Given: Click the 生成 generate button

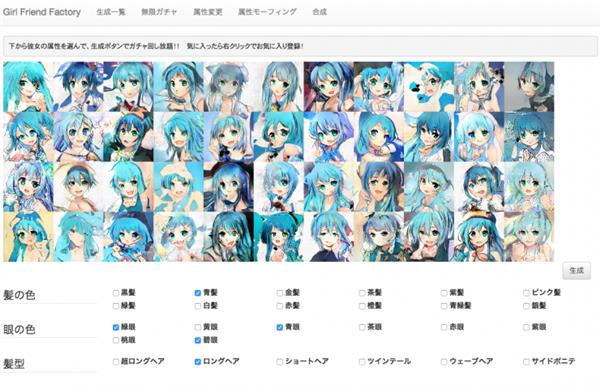Looking at the screenshot, I should [576, 271].
